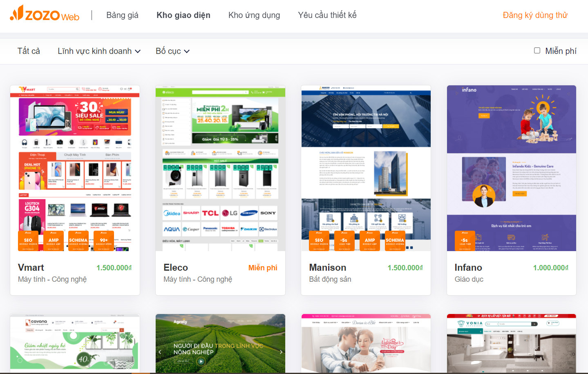Go to the Bảng giá menu item

point(122,15)
